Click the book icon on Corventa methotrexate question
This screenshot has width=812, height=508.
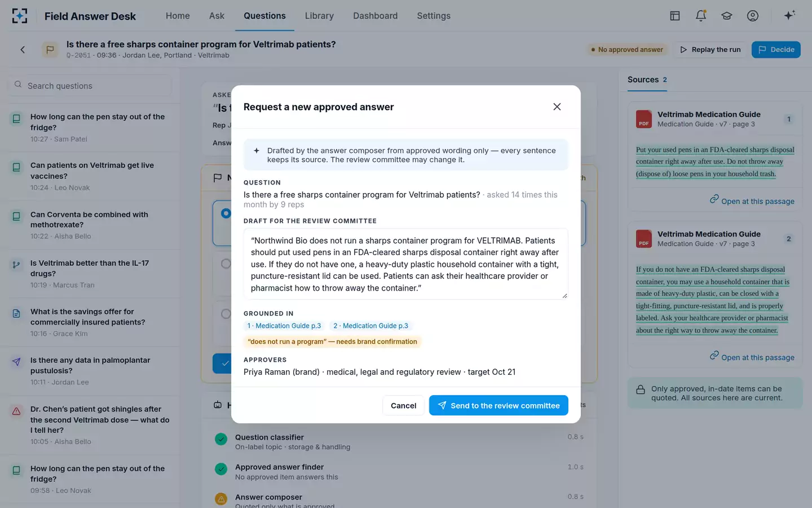[x=16, y=216]
